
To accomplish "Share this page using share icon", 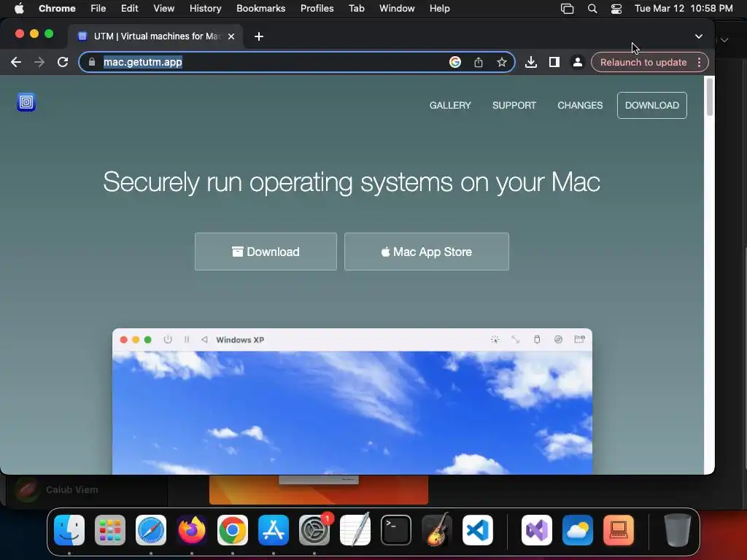I will (x=479, y=63).
